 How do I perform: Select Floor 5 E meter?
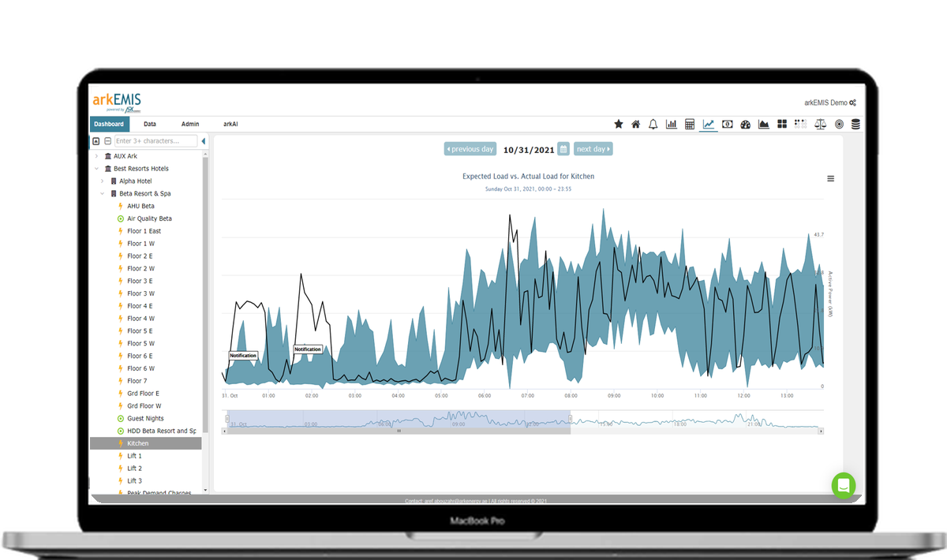[140, 331]
